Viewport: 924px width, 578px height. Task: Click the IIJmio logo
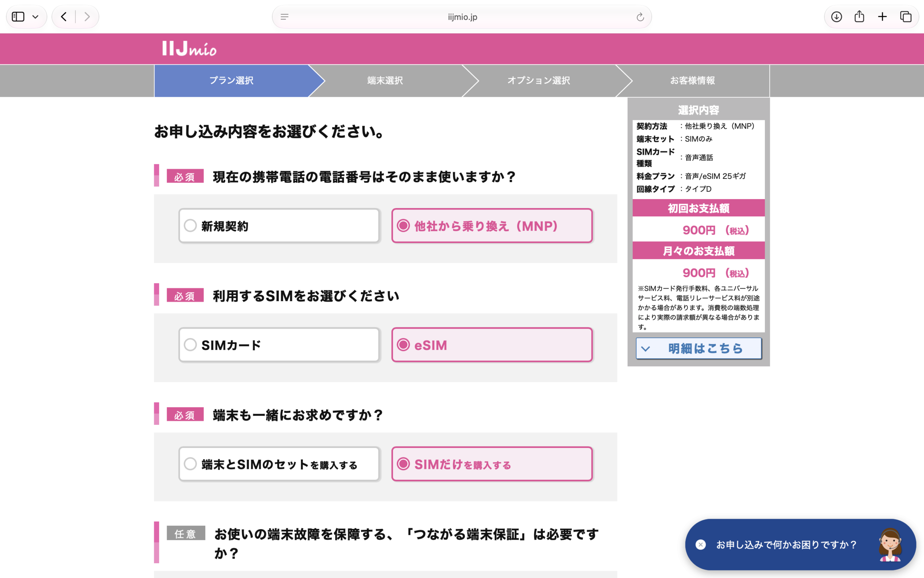[x=189, y=48]
